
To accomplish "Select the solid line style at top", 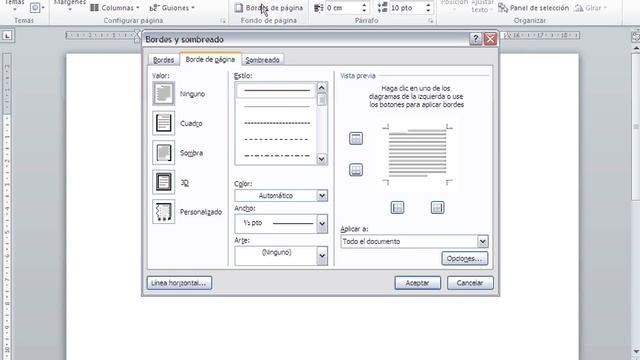I will coord(277,90).
